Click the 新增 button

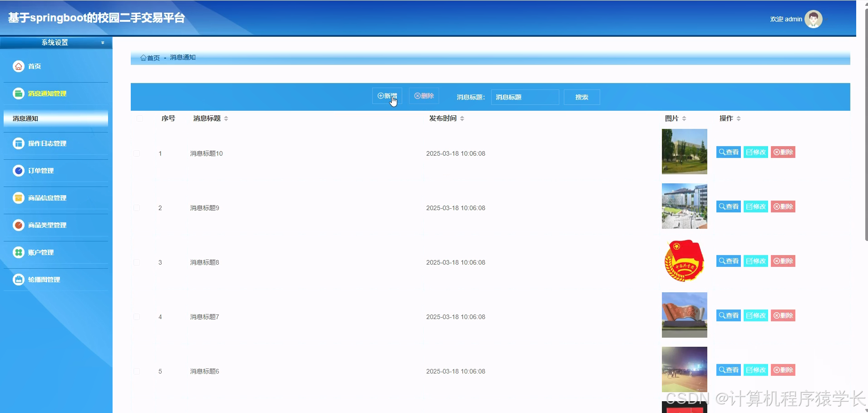click(x=387, y=96)
